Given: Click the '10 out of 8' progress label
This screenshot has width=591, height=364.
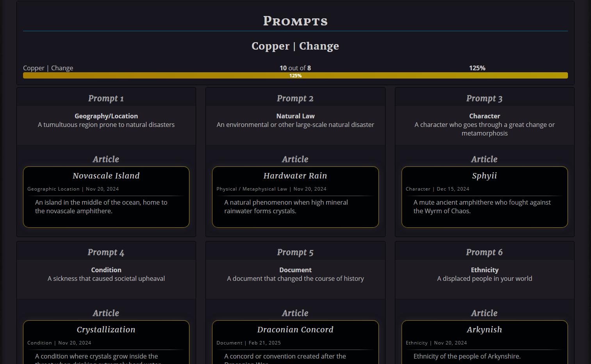Looking at the screenshot, I should tap(295, 68).
